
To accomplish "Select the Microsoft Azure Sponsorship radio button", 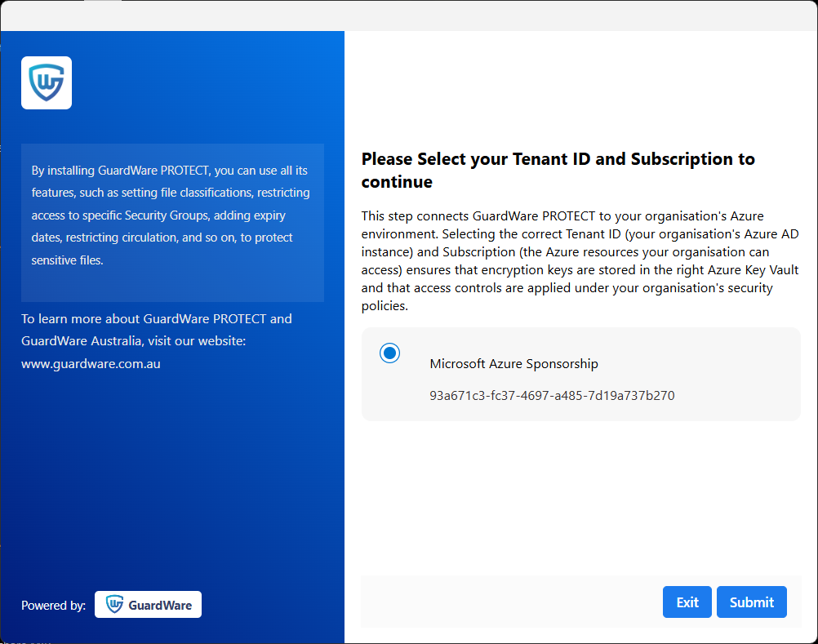I will click(x=389, y=353).
